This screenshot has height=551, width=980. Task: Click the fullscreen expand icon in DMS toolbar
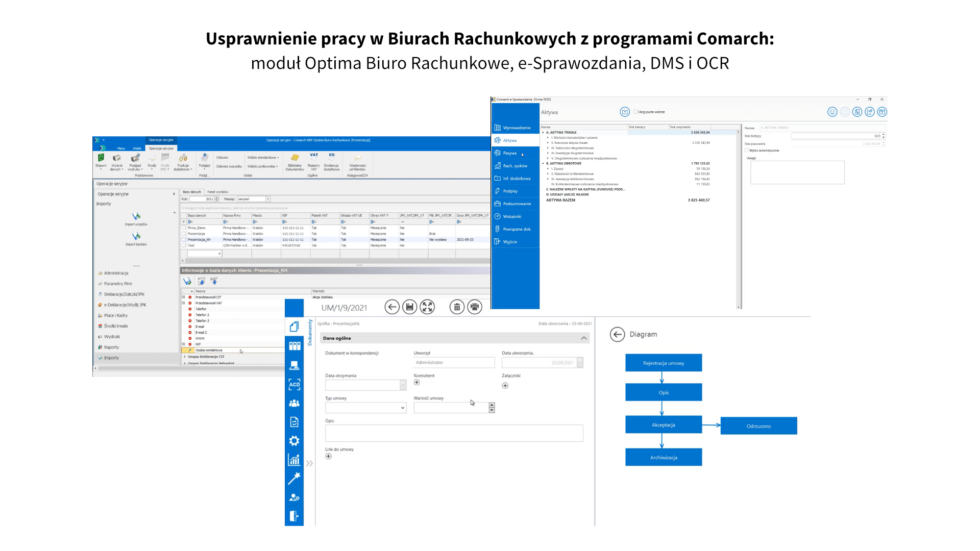(427, 307)
